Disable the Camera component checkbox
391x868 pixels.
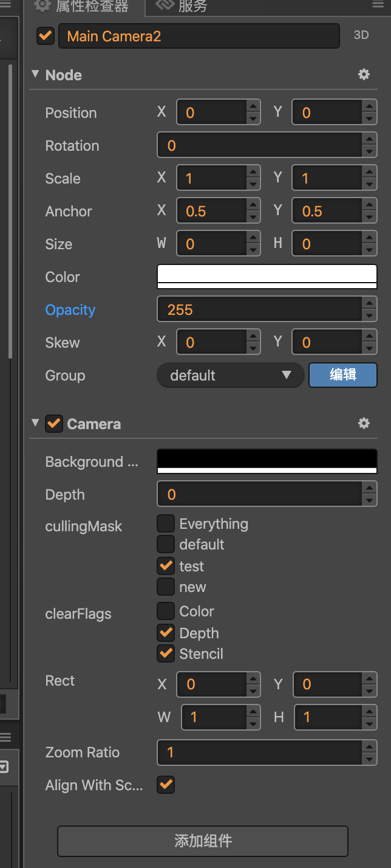coord(54,424)
